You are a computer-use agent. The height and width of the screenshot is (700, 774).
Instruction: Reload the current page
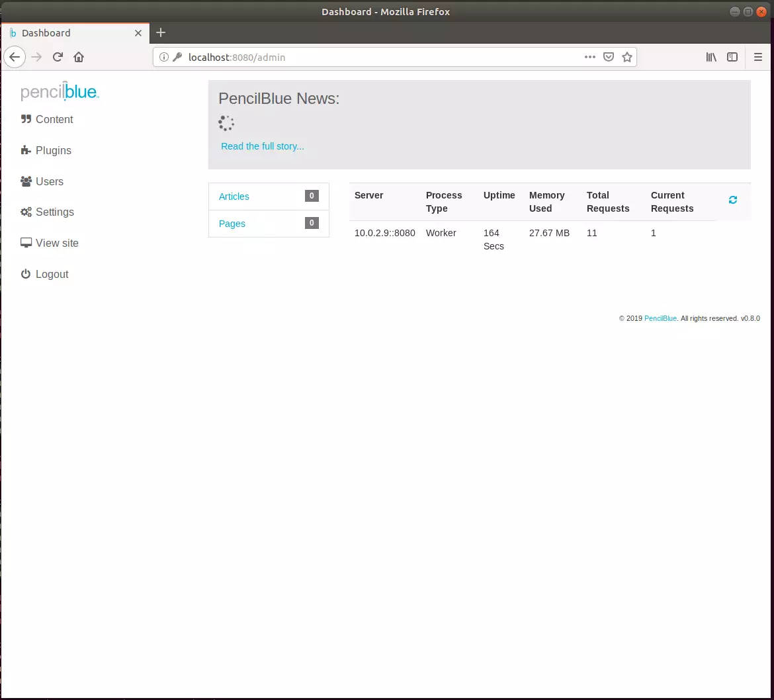pyautogui.click(x=58, y=58)
